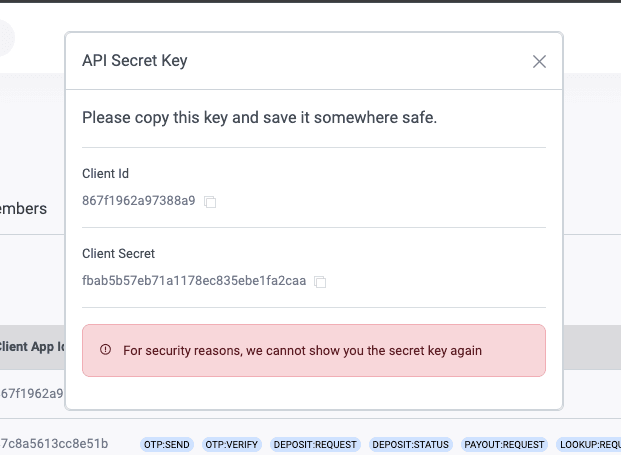Click the Client App Id column header
The width and height of the screenshot is (621, 455).
tap(32, 346)
